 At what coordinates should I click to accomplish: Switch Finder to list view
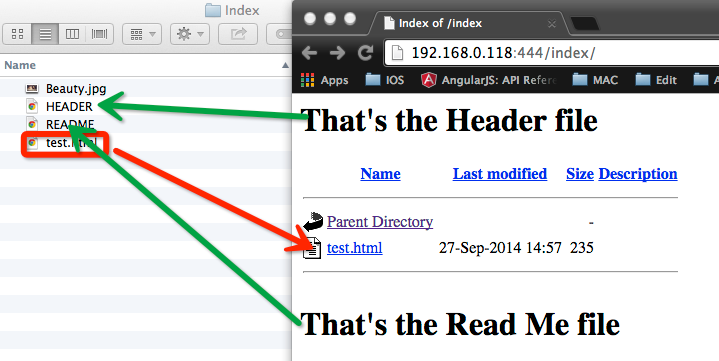point(45,34)
